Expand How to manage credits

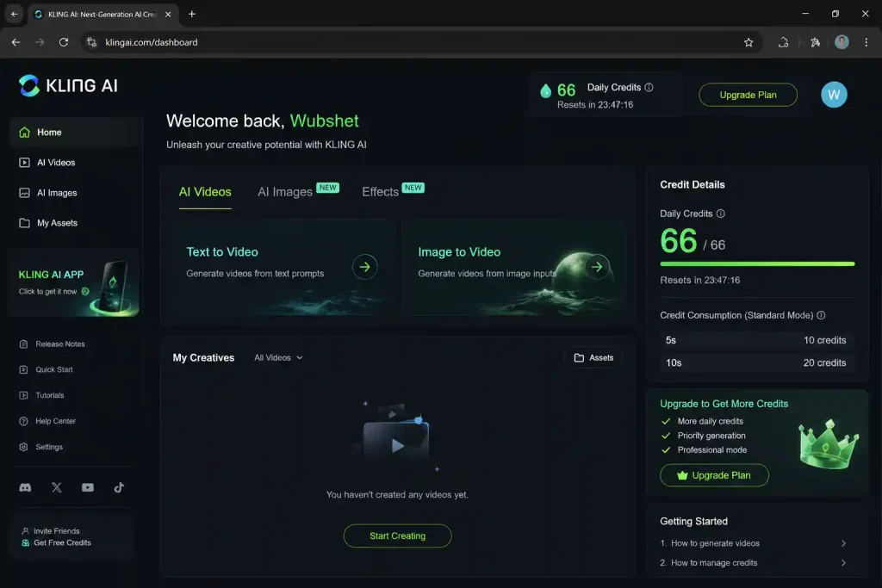[753, 563]
